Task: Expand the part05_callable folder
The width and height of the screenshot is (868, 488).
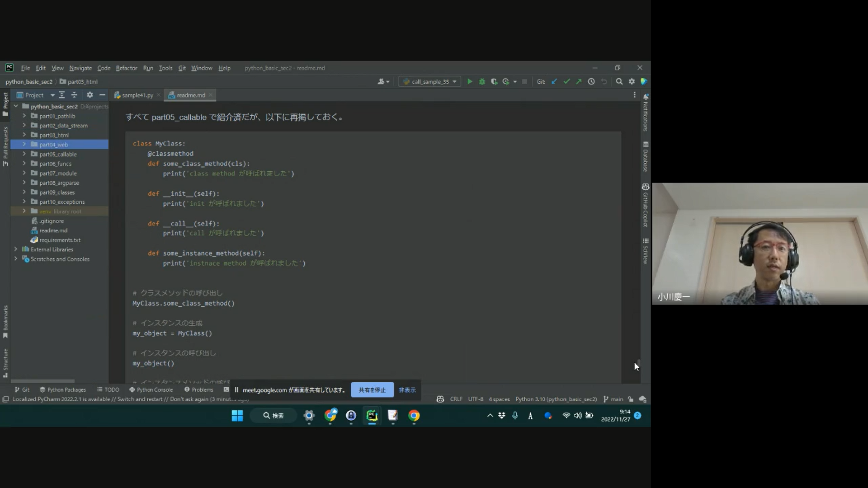Action: [x=24, y=154]
